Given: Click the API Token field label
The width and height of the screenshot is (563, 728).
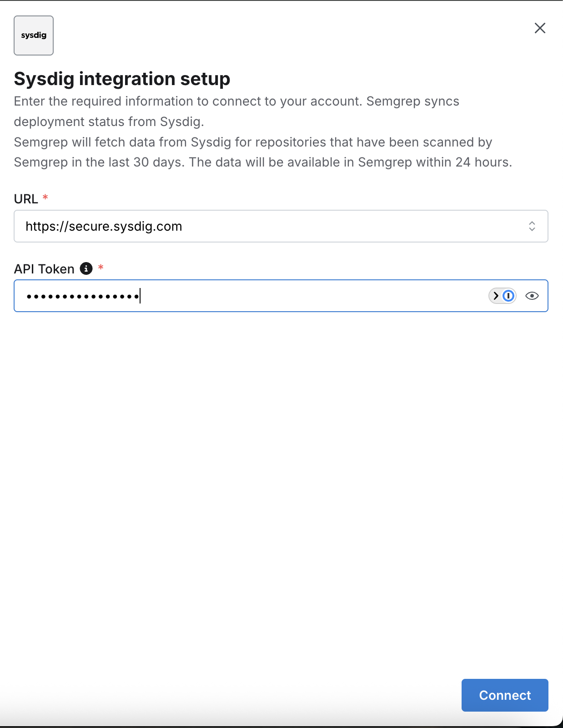Looking at the screenshot, I should pyautogui.click(x=44, y=268).
